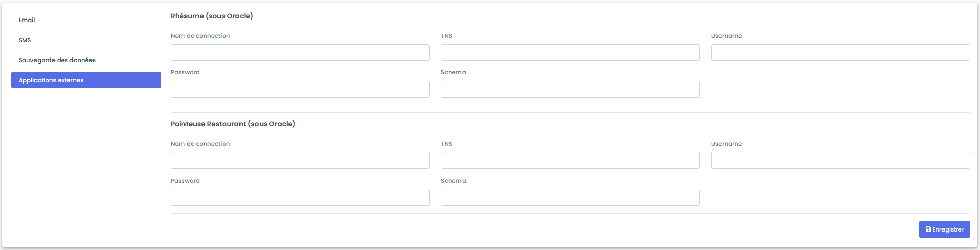The height and width of the screenshot is (250, 980).
Task: Click the Rhésume (sous Oracle) heading
Action: pyautogui.click(x=212, y=16)
